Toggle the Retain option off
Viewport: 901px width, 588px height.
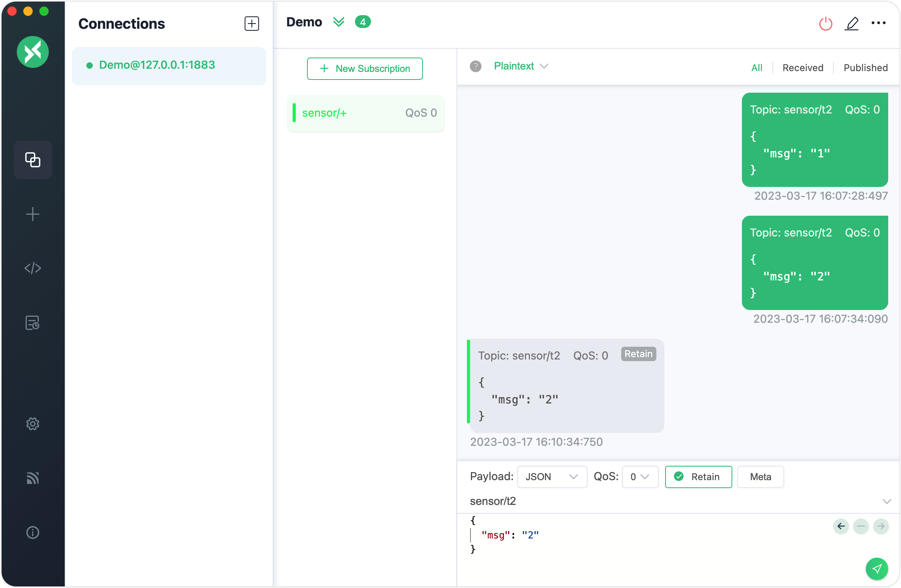click(698, 477)
